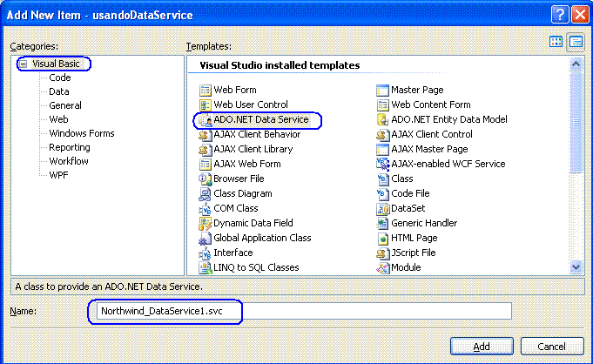Click the Master Page icon
This screenshot has width=593, height=364.
(x=382, y=90)
